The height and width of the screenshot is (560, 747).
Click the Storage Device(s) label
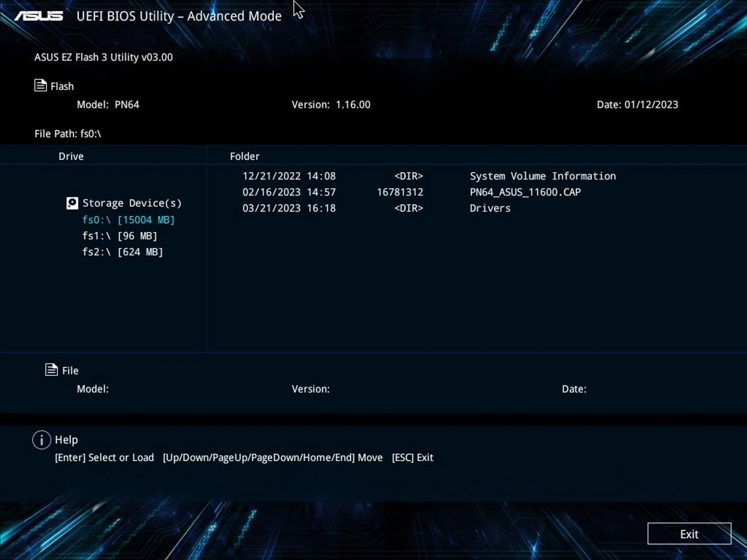point(132,203)
